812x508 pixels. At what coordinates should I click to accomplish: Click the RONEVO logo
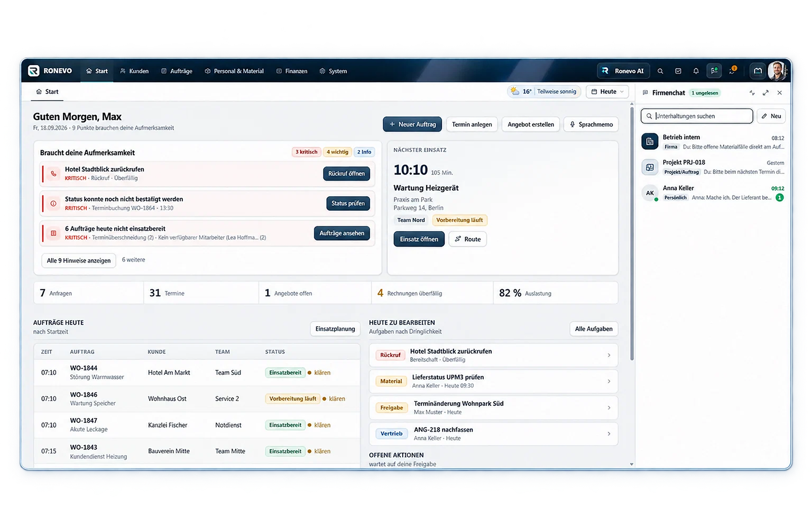point(50,70)
